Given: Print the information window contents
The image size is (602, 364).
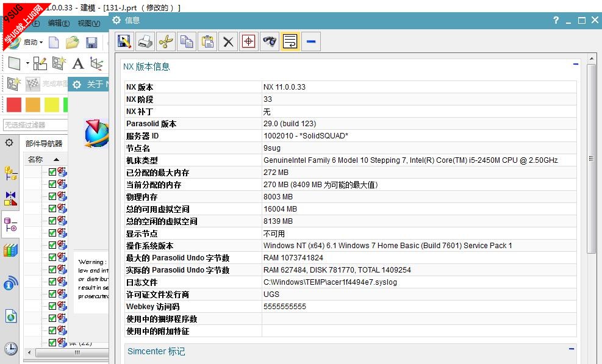Looking at the screenshot, I should pyautogui.click(x=145, y=41).
